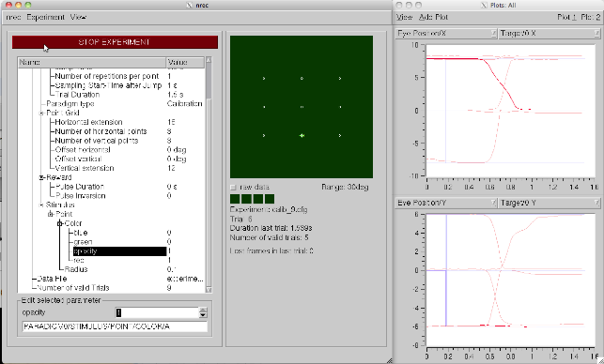
Task: Select the highlighted opacity row
Action: pos(119,251)
